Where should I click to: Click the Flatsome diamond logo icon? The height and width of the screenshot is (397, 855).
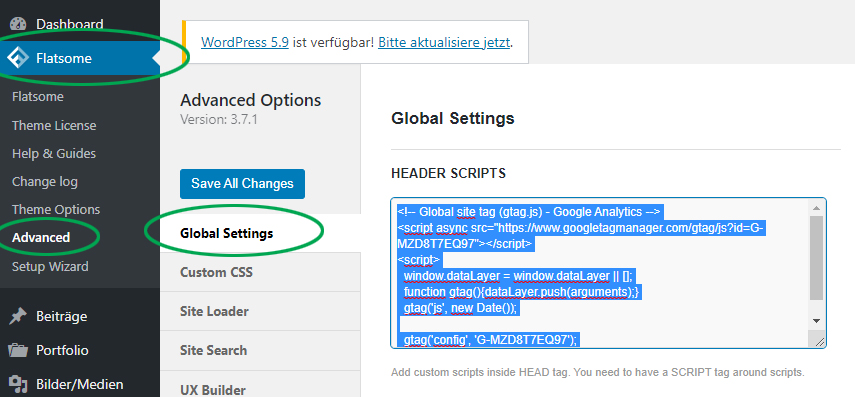point(17,58)
